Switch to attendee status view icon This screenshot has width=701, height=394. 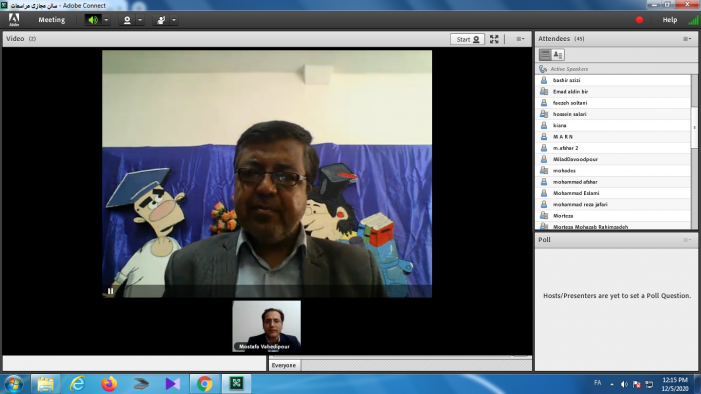click(558, 55)
